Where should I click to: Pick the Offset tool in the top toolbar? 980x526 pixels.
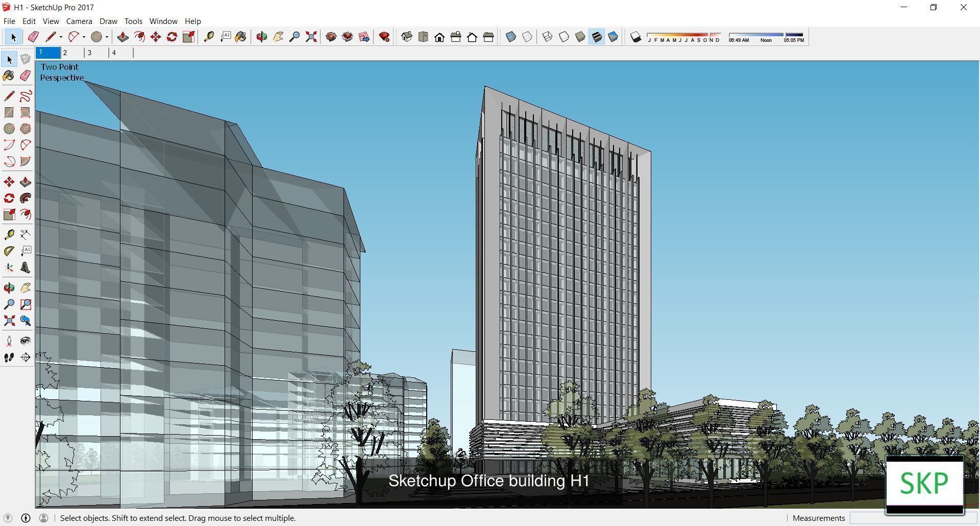click(x=139, y=37)
